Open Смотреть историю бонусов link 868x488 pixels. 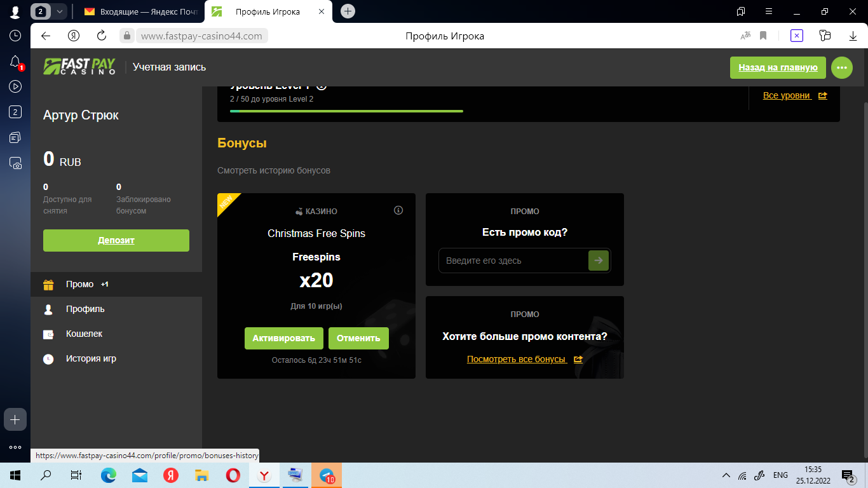point(274,170)
